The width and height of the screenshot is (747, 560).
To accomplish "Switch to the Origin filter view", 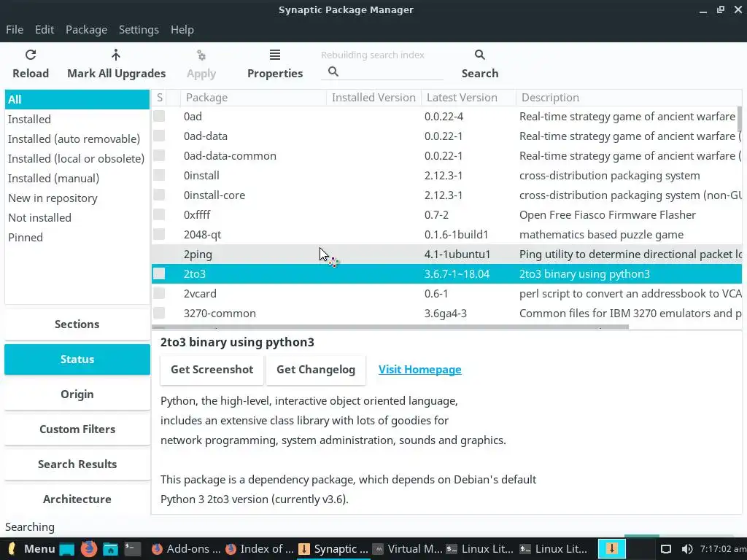I will click(x=77, y=394).
